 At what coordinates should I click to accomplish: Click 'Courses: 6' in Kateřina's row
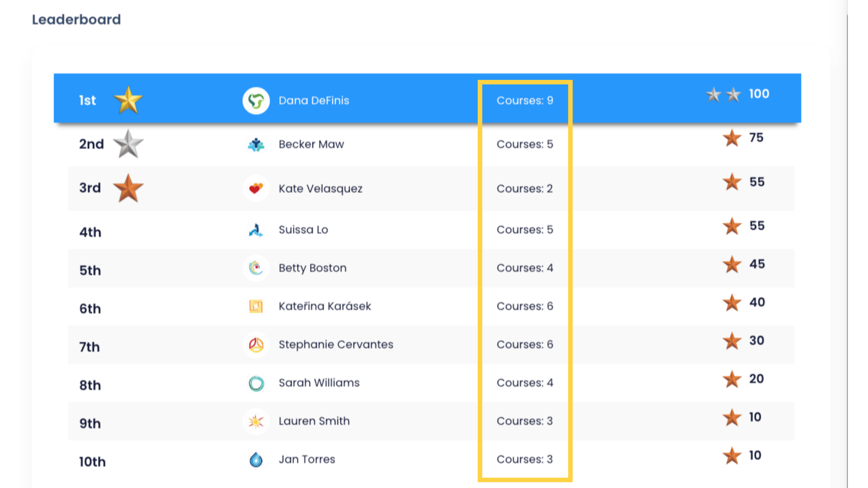point(525,306)
